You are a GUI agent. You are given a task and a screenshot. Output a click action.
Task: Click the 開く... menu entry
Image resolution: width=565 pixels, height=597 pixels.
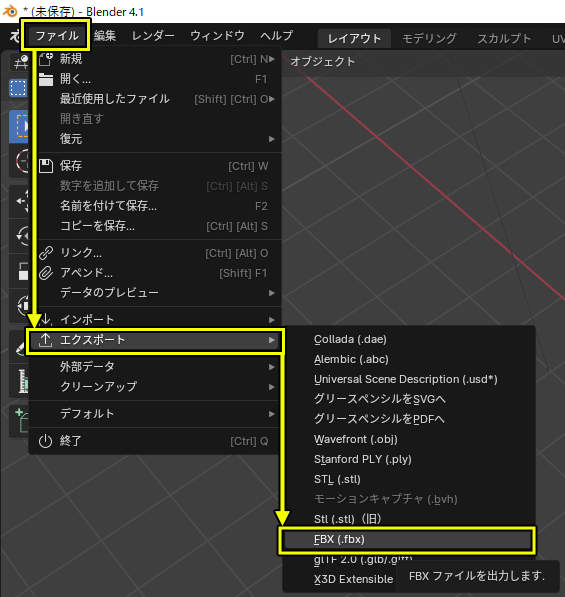tap(156, 79)
